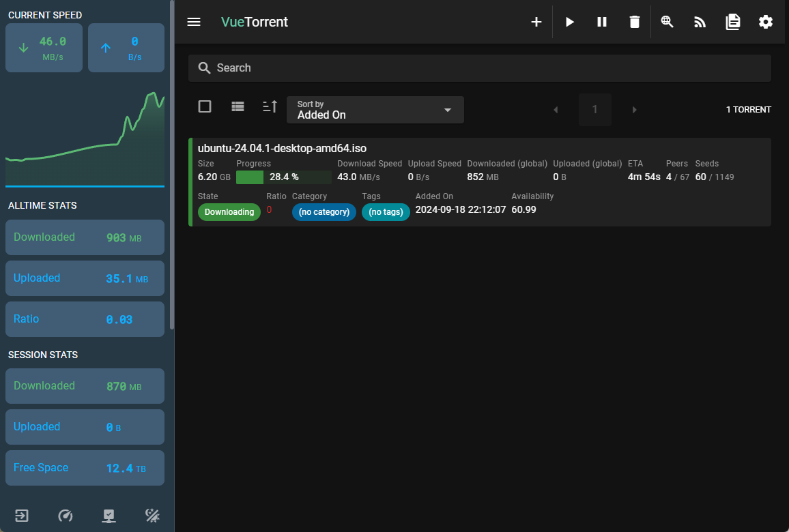Screen dimensions: 789x532
Task: Click the Added On date 2024-09-18 22:12:07
Action: 461,209
